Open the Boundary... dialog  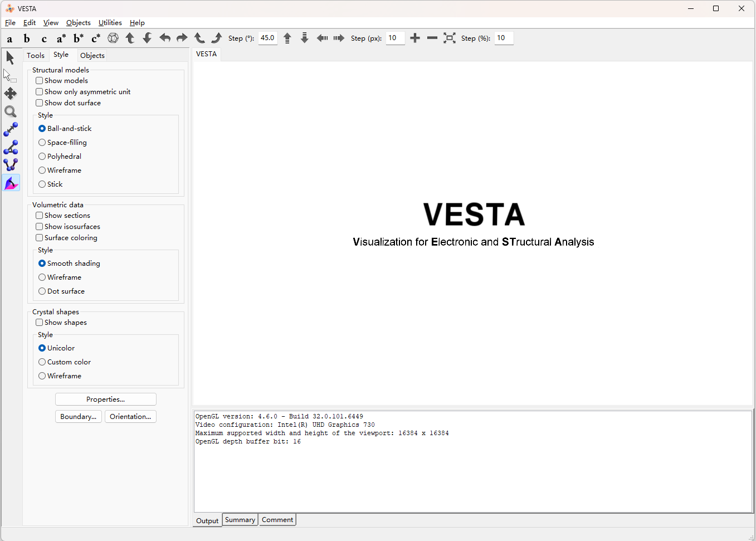[78, 417]
